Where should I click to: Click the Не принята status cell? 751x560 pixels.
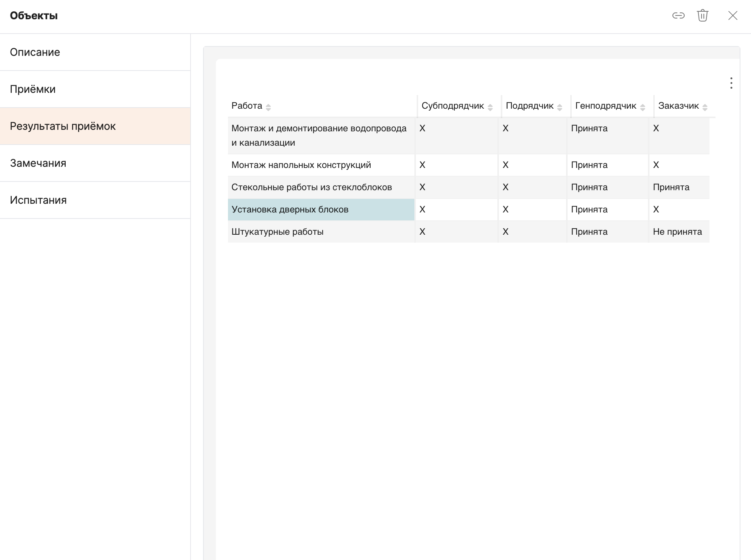(677, 232)
